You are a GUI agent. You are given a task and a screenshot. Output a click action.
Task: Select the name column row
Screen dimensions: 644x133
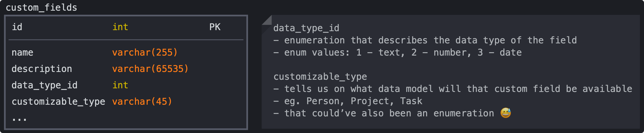pos(126,52)
